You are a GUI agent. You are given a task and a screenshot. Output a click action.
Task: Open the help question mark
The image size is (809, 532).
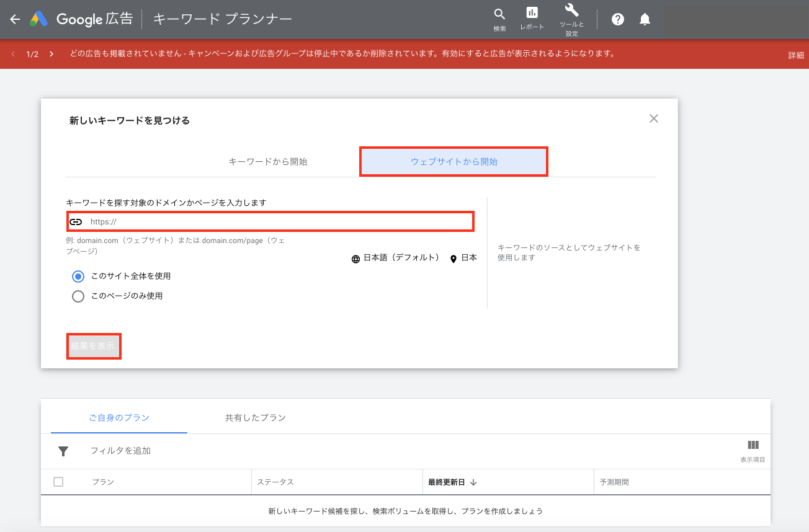tap(617, 19)
